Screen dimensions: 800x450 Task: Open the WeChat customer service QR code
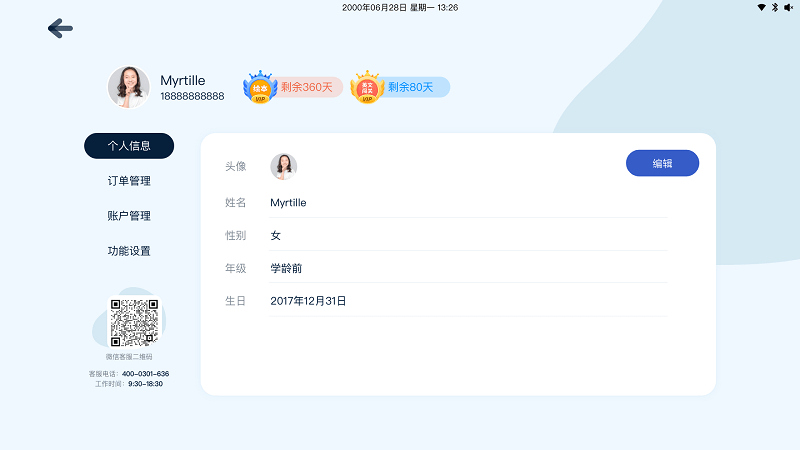(x=134, y=322)
